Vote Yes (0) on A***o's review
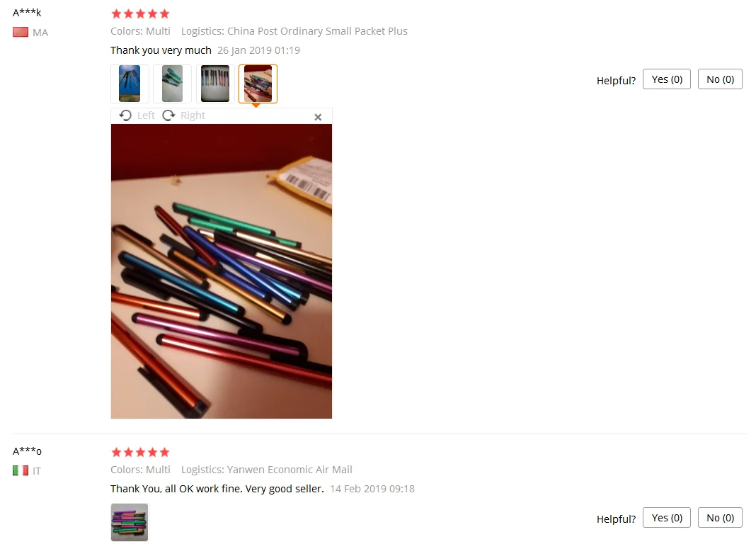This screenshot has width=756, height=549. (x=667, y=518)
